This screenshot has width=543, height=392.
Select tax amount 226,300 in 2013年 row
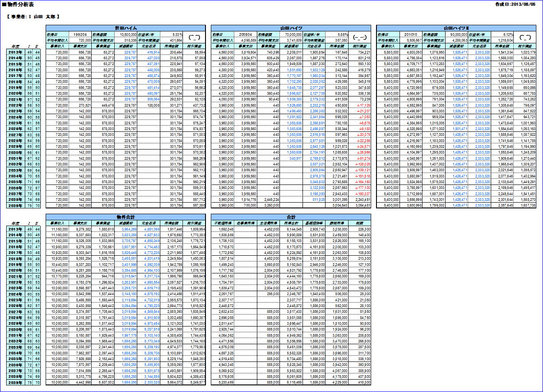tap(360, 229)
